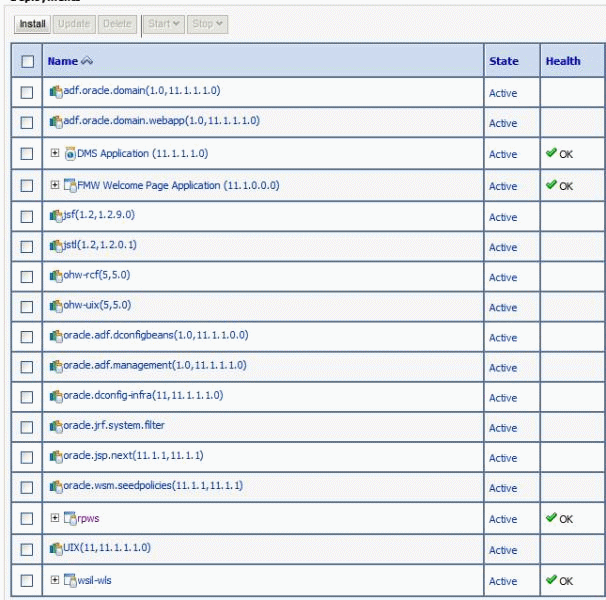Viewport: 606px width, 600px height.
Task: Click the adf.oracle.domain.webapp library icon
Action: click(56, 122)
